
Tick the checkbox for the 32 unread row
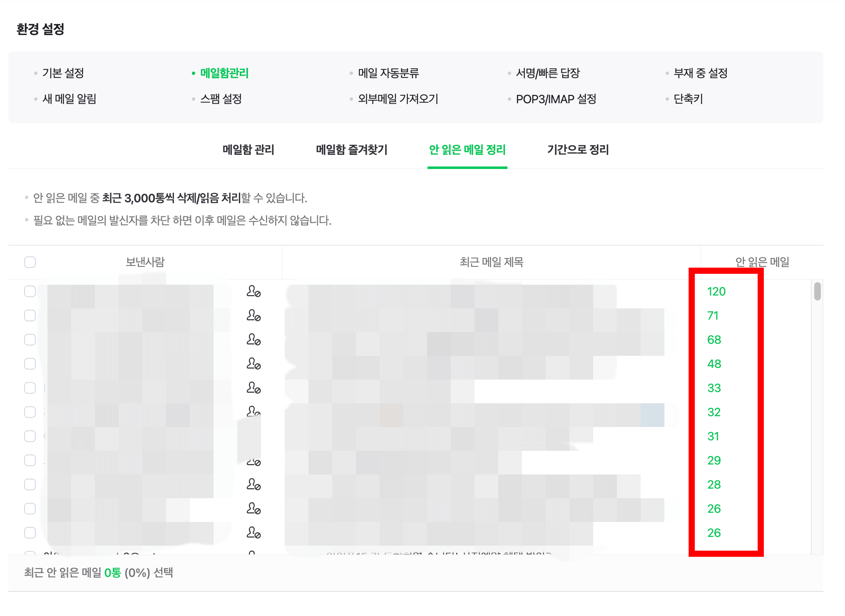pos(30,412)
